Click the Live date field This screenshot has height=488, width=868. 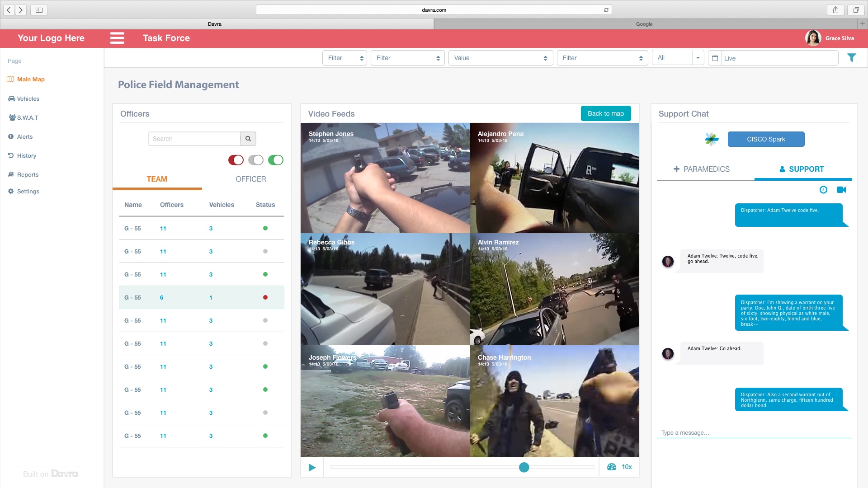coord(780,58)
